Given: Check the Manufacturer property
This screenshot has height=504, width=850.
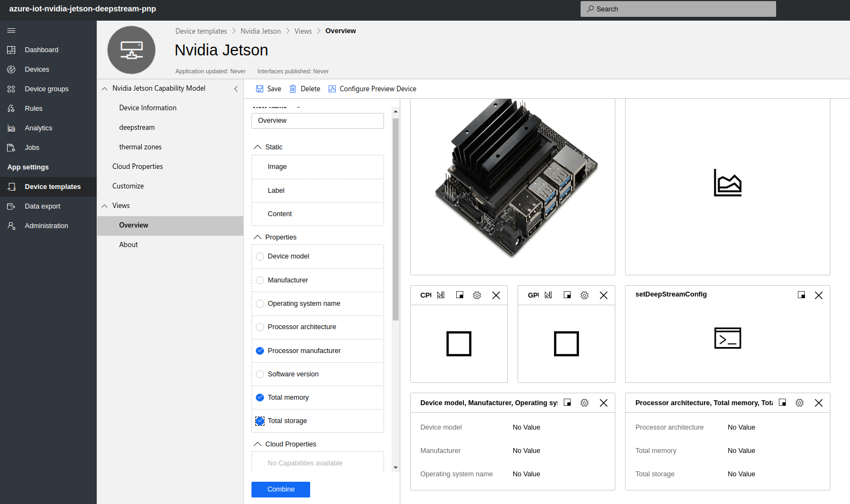Looking at the screenshot, I should tap(260, 280).
